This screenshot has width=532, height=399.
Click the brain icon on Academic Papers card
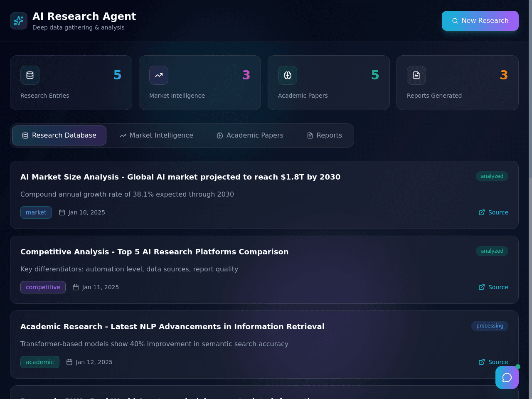[x=288, y=75]
